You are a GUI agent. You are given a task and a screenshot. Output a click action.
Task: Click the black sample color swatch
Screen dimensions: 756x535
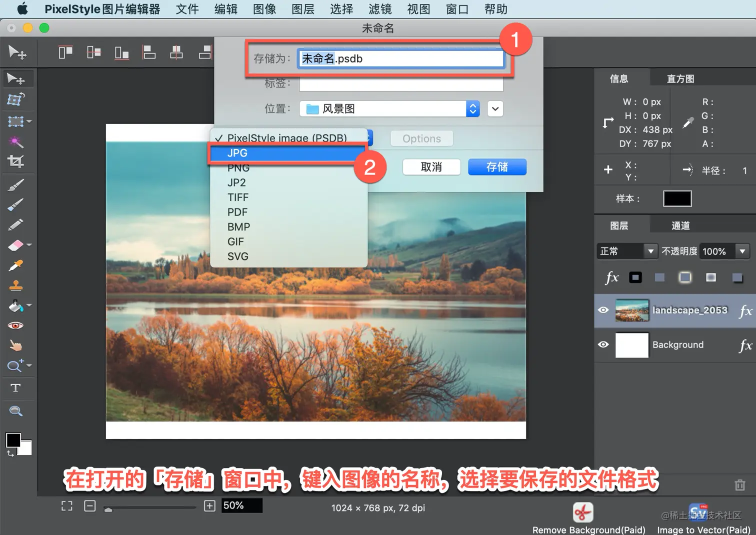pyautogui.click(x=677, y=198)
